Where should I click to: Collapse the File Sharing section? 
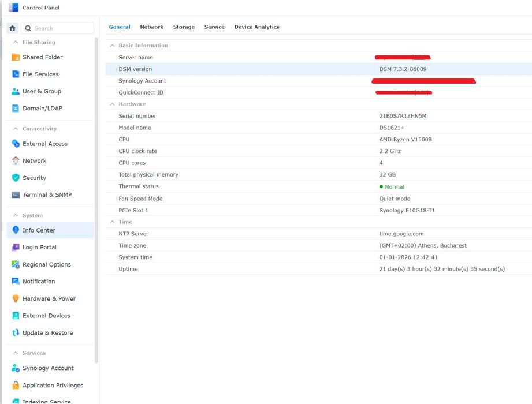coord(15,42)
